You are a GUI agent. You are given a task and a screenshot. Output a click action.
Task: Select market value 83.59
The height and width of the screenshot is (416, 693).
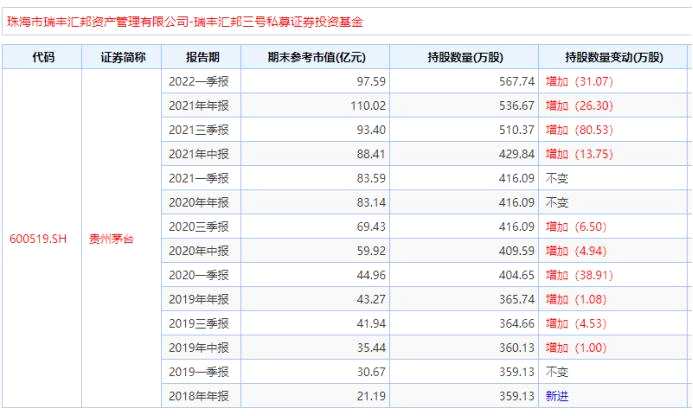pos(371,179)
